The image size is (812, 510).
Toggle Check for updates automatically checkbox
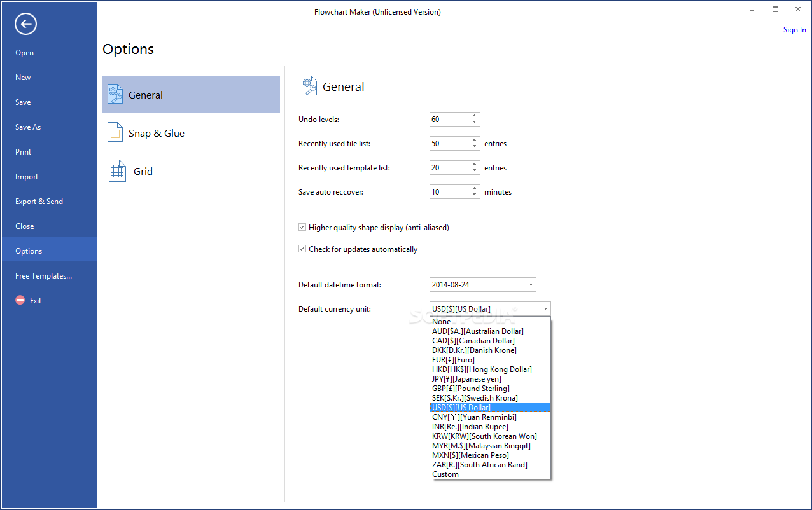point(302,249)
